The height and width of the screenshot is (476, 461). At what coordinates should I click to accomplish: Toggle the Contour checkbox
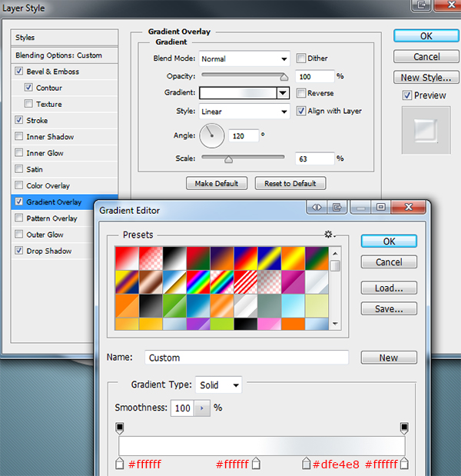coord(28,88)
